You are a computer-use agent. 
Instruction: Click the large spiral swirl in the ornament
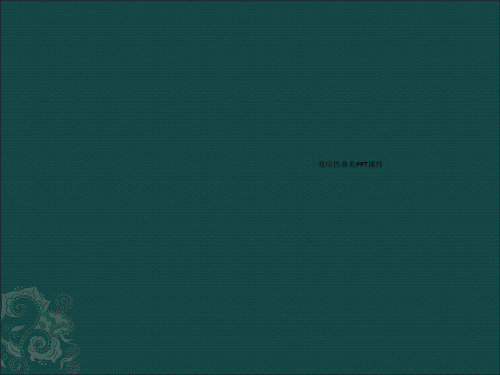click(38, 345)
